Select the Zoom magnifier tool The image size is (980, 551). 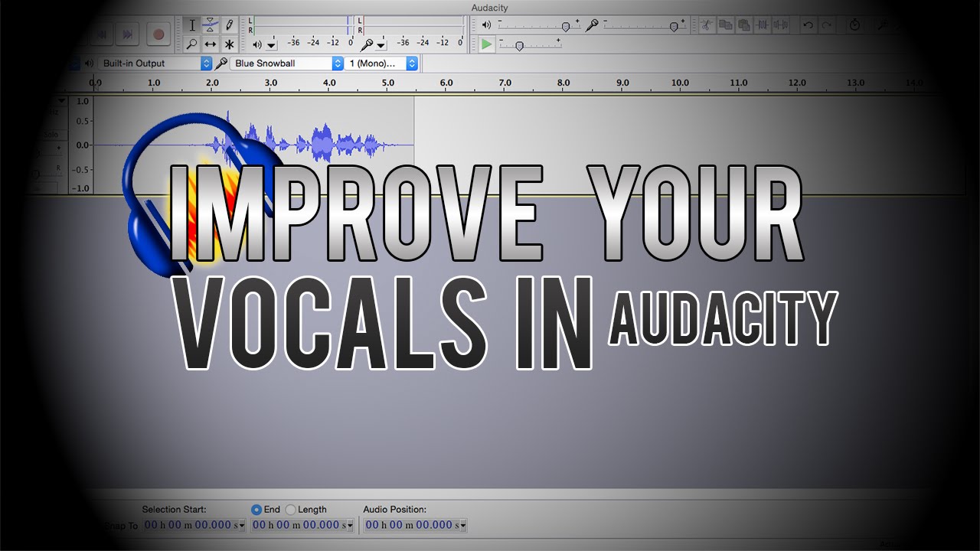pos(192,44)
